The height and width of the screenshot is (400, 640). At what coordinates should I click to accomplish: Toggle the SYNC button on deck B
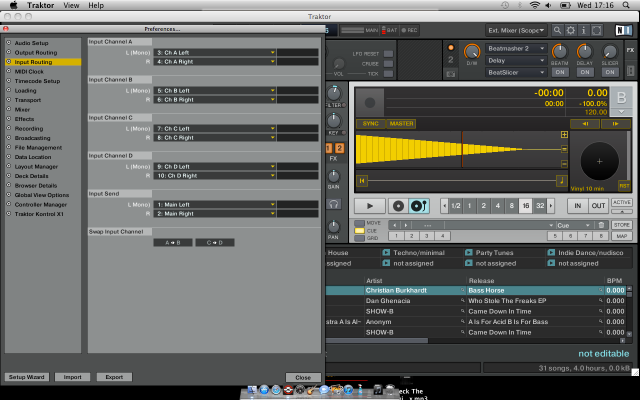click(x=371, y=124)
